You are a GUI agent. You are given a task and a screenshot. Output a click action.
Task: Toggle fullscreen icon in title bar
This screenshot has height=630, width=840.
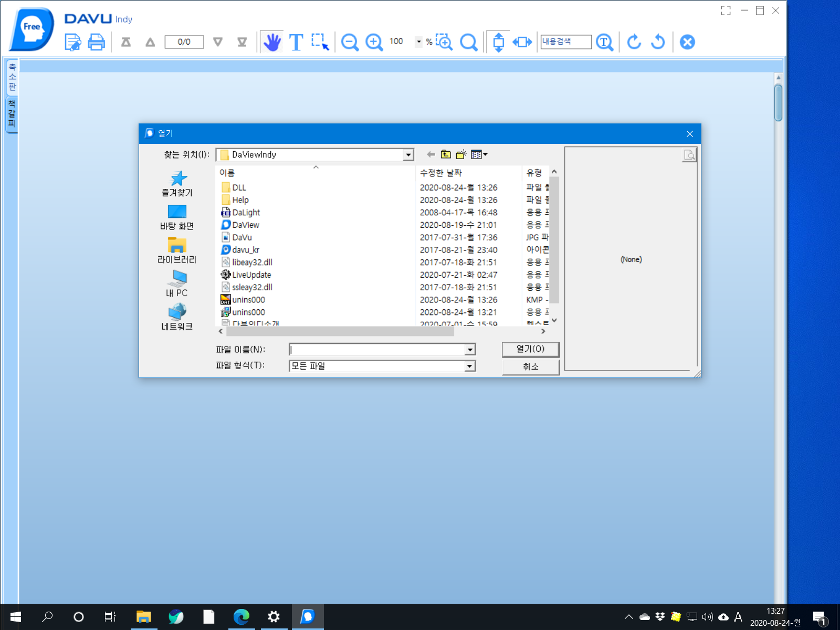[726, 10]
